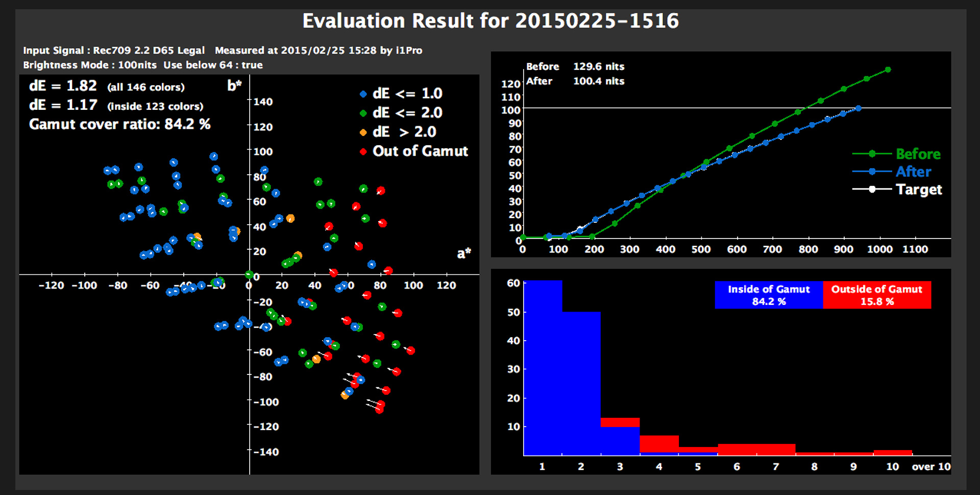The height and width of the screenshot is (495, 980).
Task: Click the Evaluation Result title text
Action: point(491,21)
